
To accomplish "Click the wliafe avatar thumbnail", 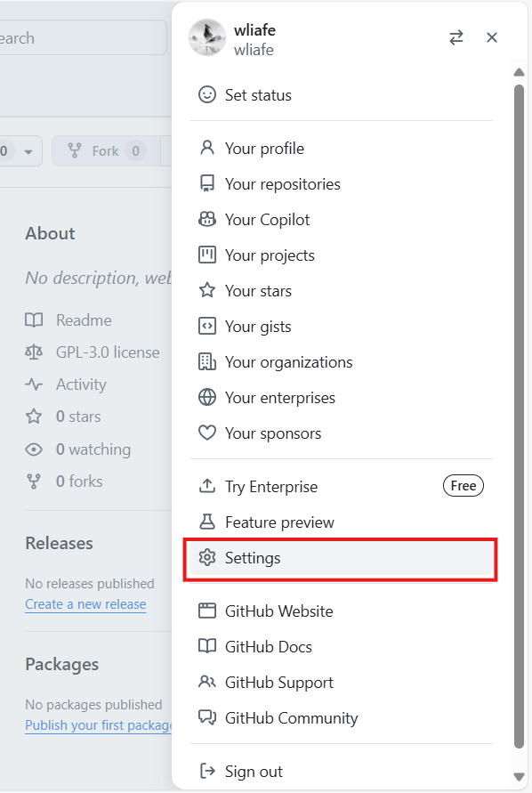I will click(x=206, y=37).
